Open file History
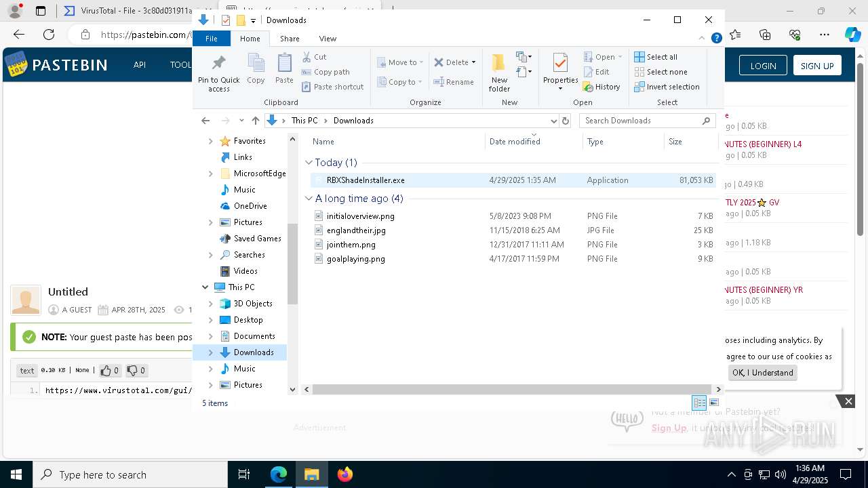 pos(601,87)
